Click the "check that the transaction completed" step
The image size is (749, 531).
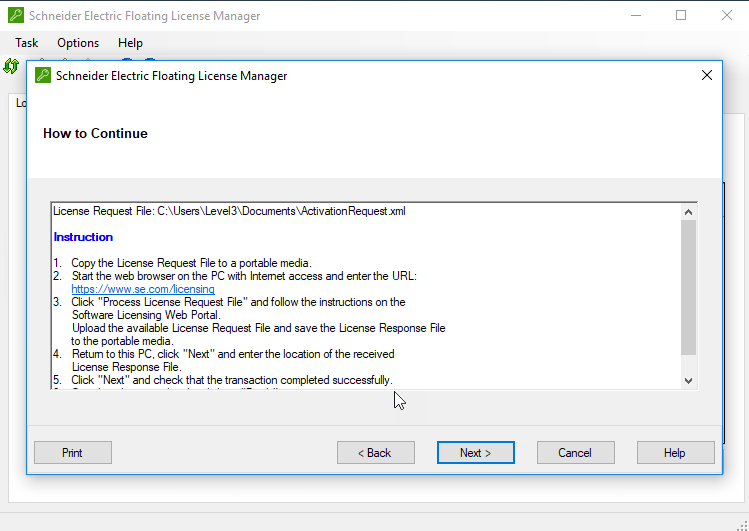[232, 380]
